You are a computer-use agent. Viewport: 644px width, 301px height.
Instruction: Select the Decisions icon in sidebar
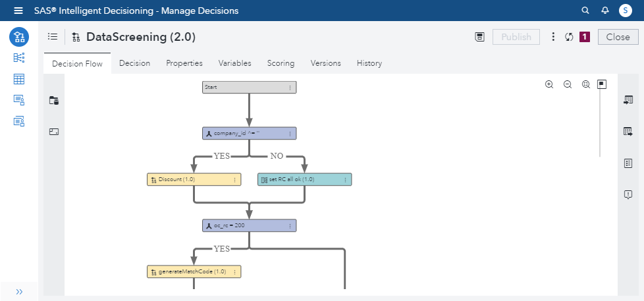pos(19,37)
